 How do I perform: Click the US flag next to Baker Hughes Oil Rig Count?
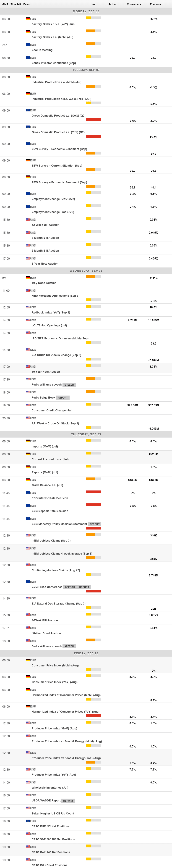(28, 808)
